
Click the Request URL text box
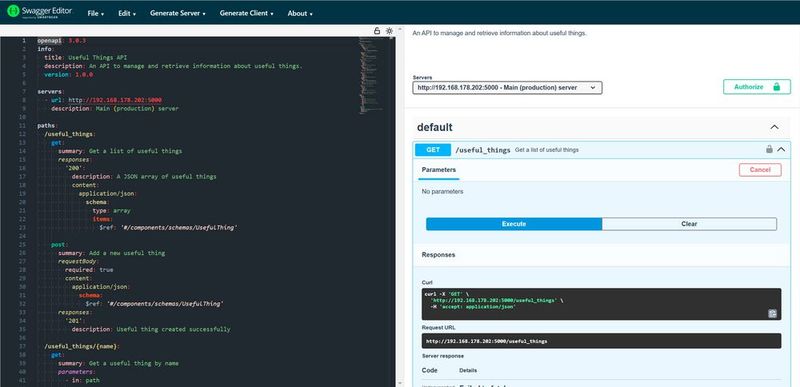601,341
